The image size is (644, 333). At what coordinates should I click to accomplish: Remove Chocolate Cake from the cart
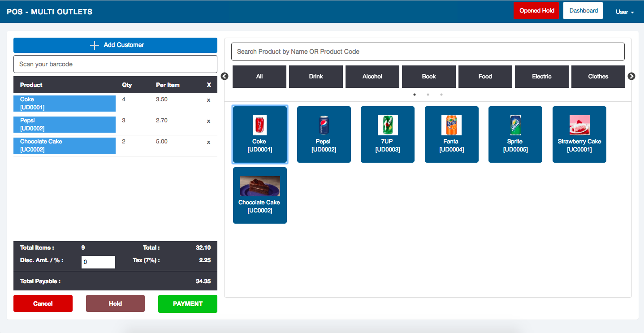pos(208,142)
